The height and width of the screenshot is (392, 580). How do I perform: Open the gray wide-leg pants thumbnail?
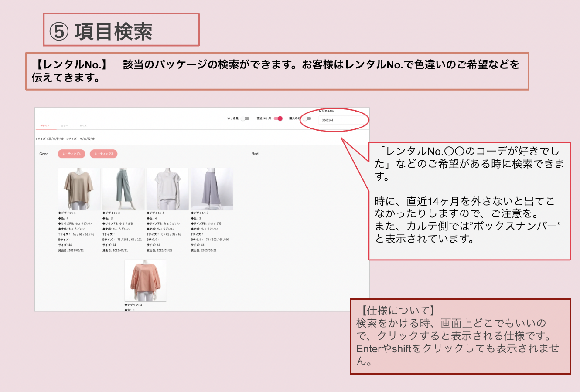pos(212,189)
